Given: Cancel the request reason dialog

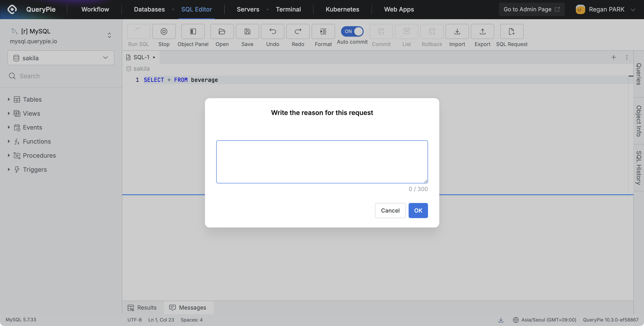Looking at the screenshot, I should click(x=390, y=211).
